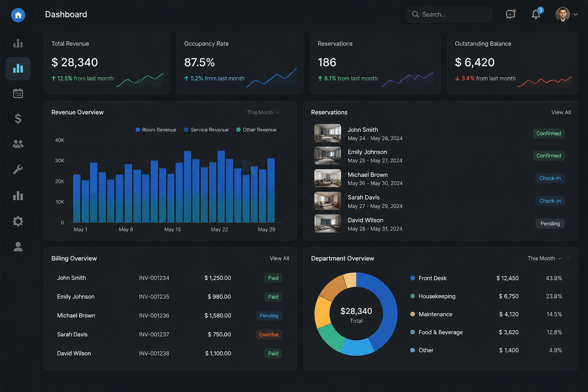Open the single user profile sidebar icon
Viewport: 588px width, 392px height.
(18, 247)
